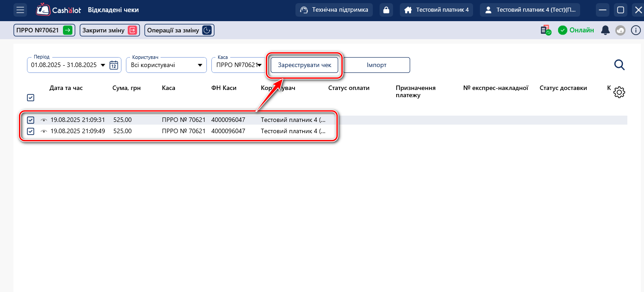Click the cash register status icon

point(546,30)
